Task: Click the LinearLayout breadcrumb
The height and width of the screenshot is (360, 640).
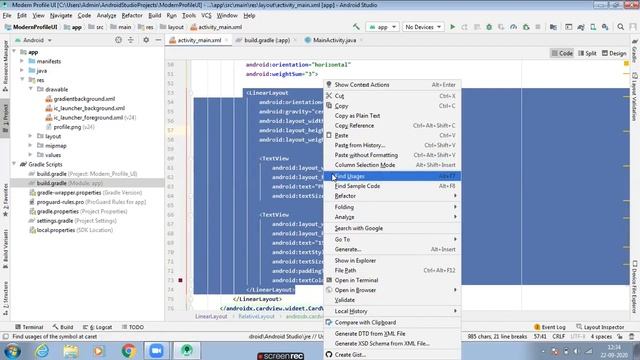Action: coord(211,316)
